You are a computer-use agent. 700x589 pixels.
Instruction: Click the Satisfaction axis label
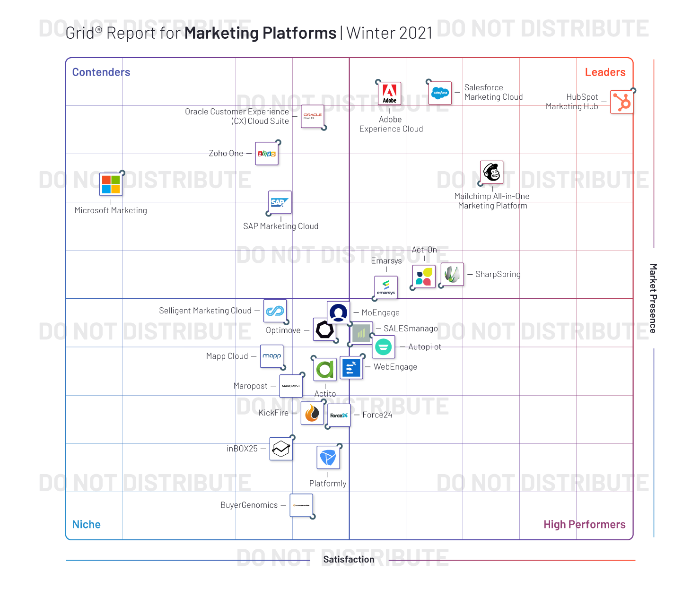coord(349,559)
